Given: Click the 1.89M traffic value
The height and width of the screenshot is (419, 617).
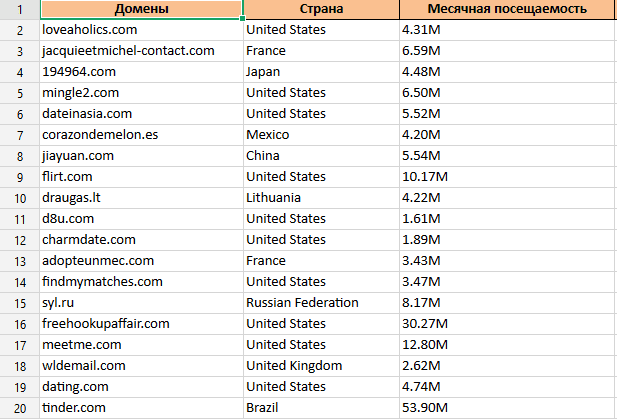Looking at the screenshot, I should tap(507, 240).
